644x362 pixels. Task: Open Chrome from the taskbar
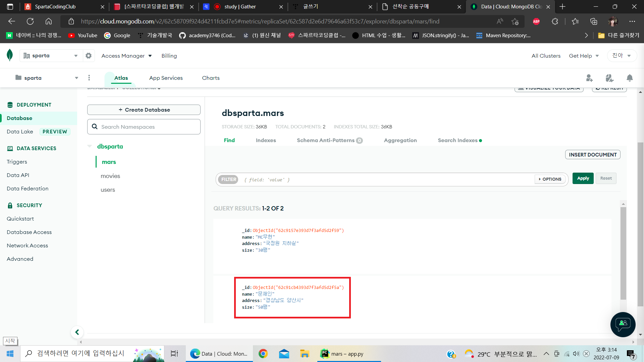(x=263, y=354)
